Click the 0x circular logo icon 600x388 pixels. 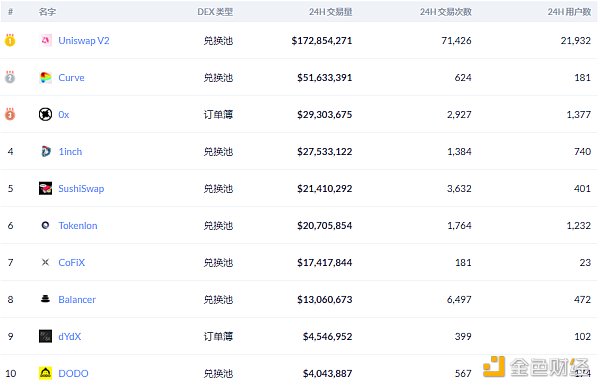tap(46, 114)
